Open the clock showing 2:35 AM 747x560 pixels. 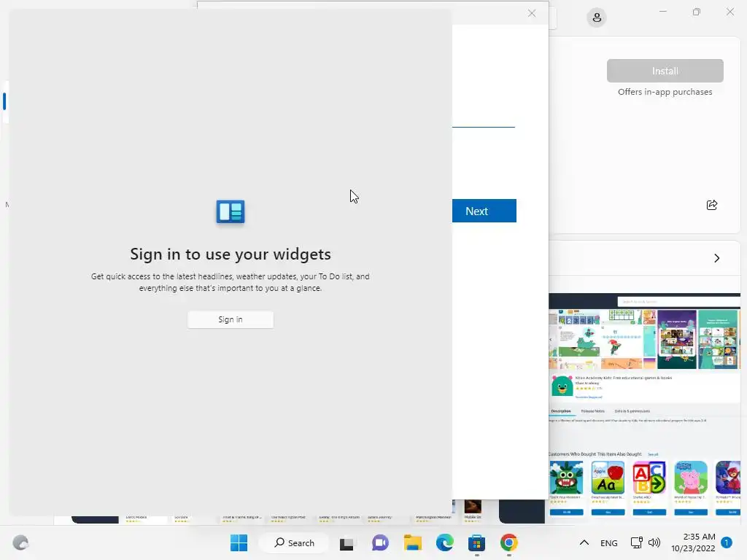(x=693, y=542)
